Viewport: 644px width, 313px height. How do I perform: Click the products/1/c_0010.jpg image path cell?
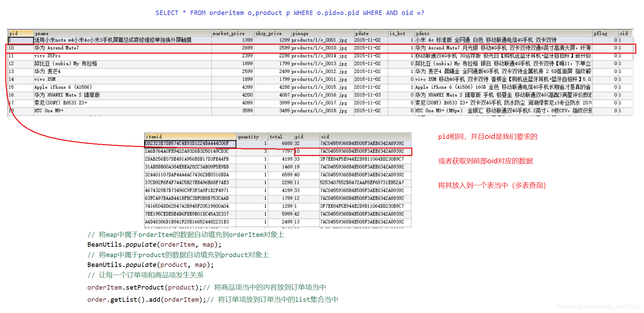point(323,48)
